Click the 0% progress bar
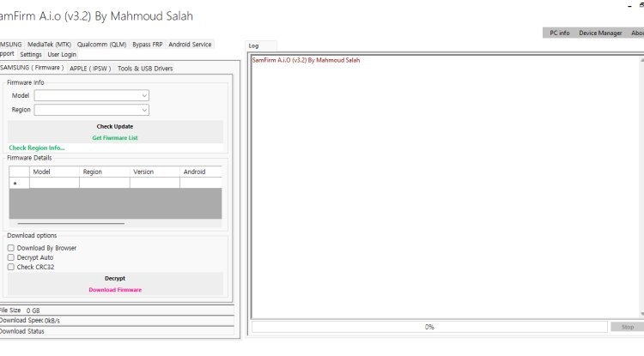This screenshot has width=644, height=356. tap(429, 327)
